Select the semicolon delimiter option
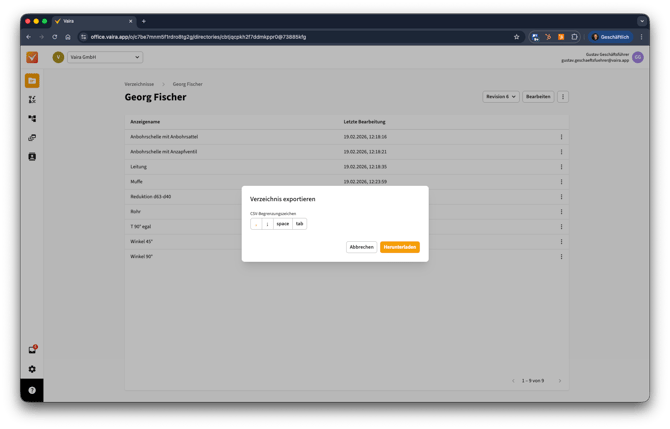The image size is (670, 429). pos(267,224)
